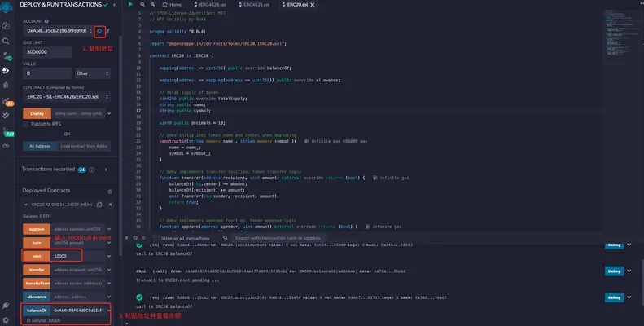Focus the balanceOf address input
The height and width of the screenshot is (326, 644).
point(78,311)
